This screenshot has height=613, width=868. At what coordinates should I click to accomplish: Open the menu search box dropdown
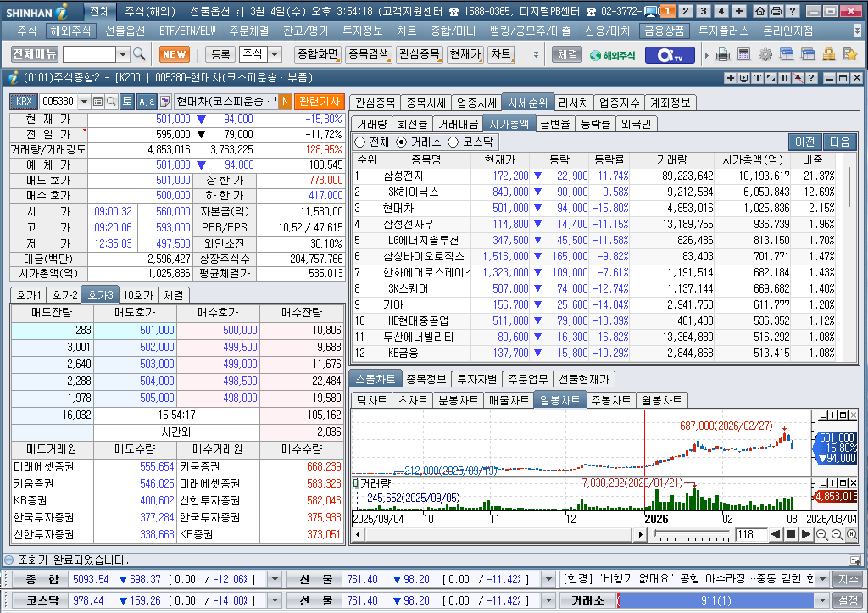[123, 54]
